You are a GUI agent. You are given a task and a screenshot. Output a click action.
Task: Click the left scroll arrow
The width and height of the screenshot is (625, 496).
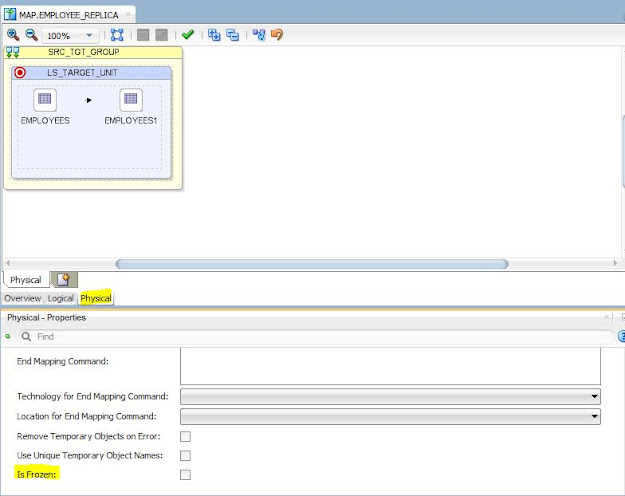coord(8,263)
